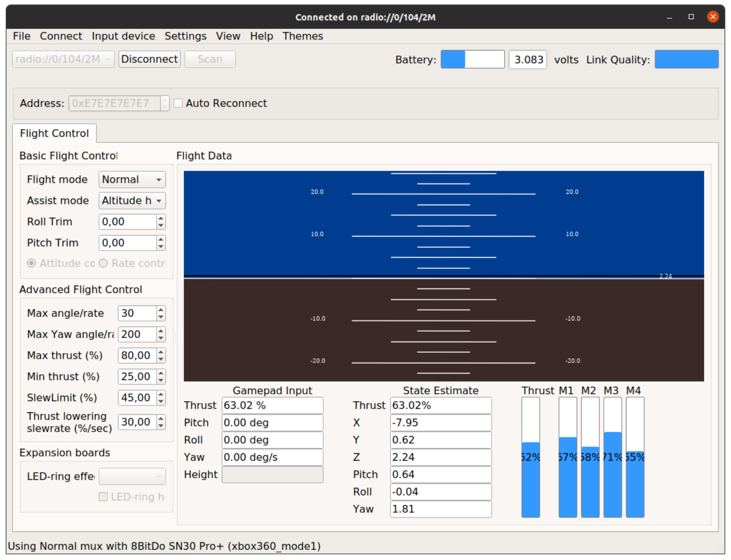The width and height of the screenshot is (731, 560).
Task: Click the Battery level progress bar
Action: pos(473,60)
